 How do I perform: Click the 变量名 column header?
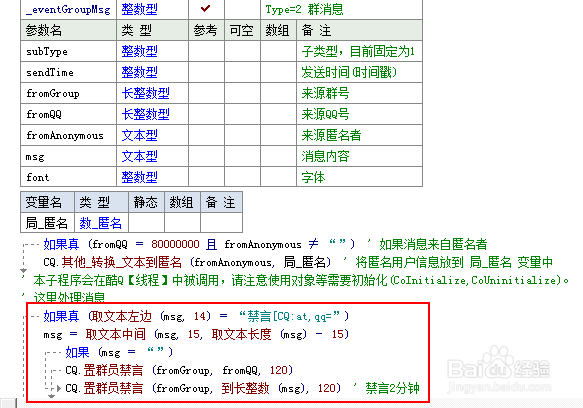44,202
